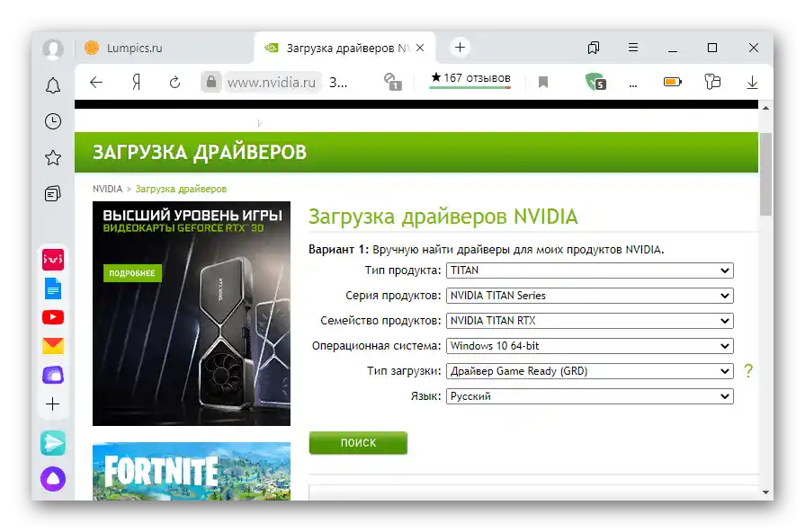The height and width of the screenshot is (532, 805).
Task: Open browsing history clock icon
Action: pos(53,121)
